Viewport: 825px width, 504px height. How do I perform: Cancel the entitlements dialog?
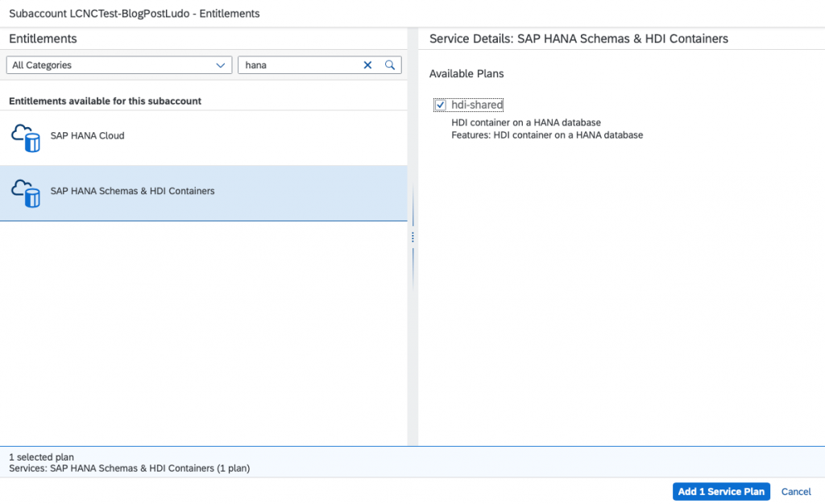click(x=795, y=492)
